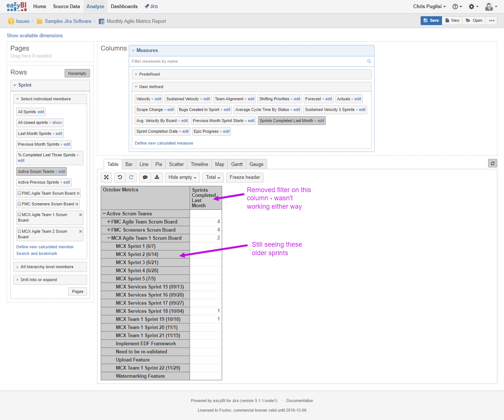The width and height of the screenshot is (504, 420).
Task: Open the report comment icon
Action: (x=145, y=177)
